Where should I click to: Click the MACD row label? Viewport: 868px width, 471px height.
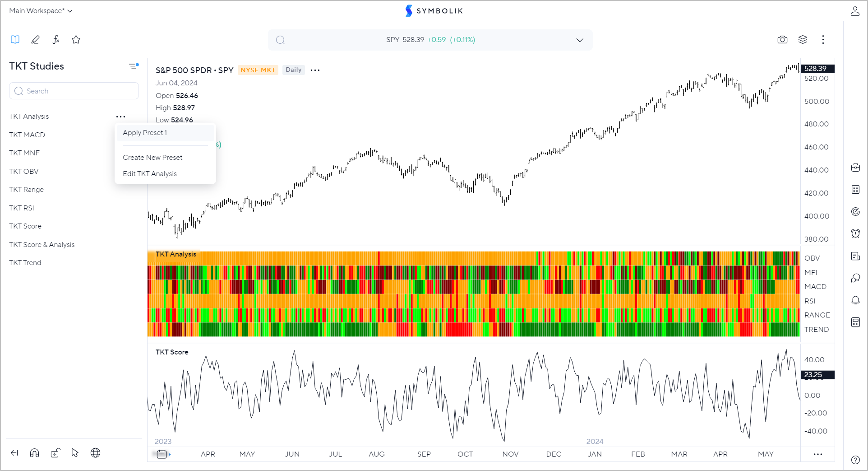coord(815,287)
